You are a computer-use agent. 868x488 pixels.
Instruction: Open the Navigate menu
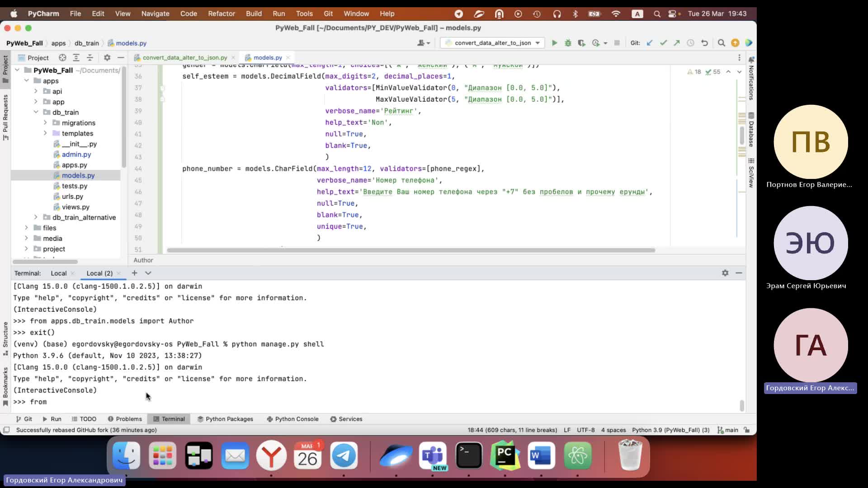155,14
